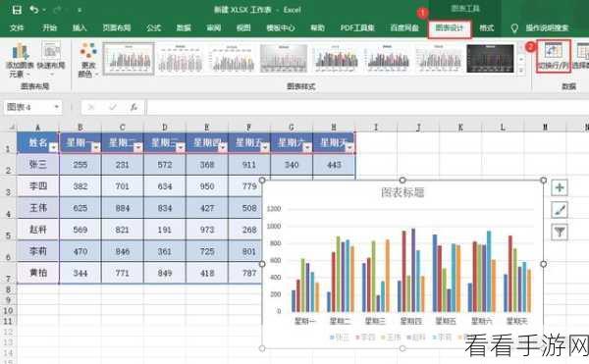The width and height of the screenshot is (589, 364).
Task: Open the quick access toolbar customize dropdown
Action: (80, 10)
